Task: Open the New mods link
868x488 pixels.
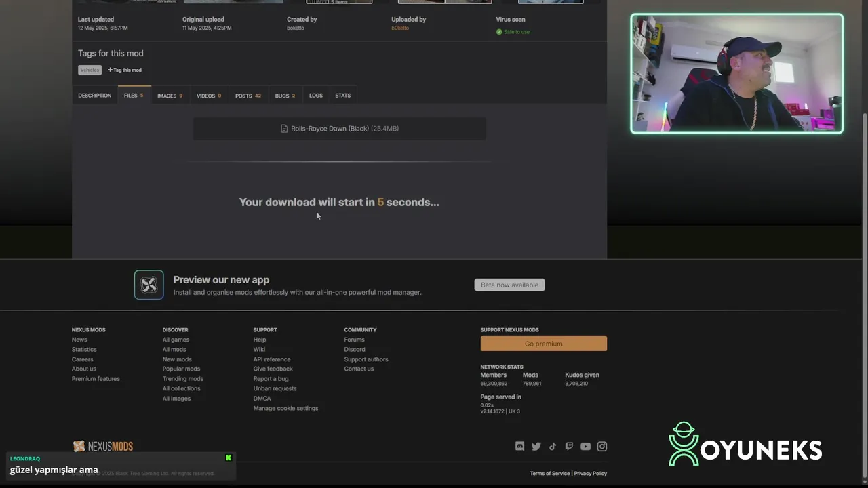Action: (177, 359)
